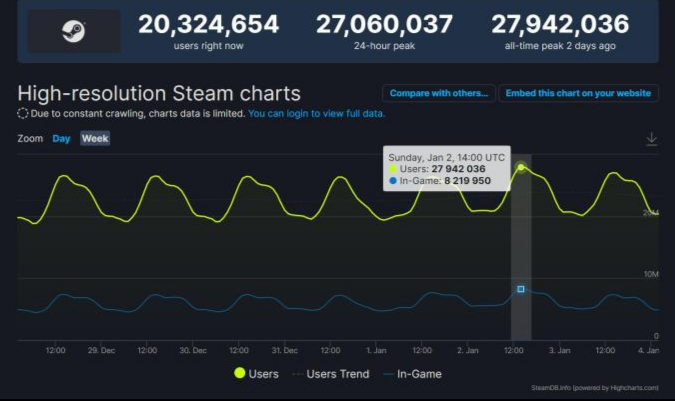
Task: Click the dotted circle notice icon
Action: [x=22, y=114]
